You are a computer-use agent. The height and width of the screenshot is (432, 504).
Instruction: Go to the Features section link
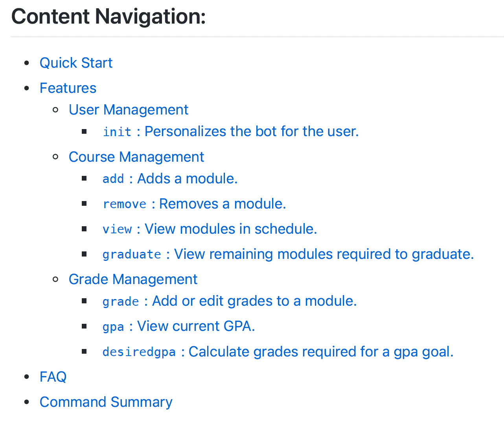point(68,88)
